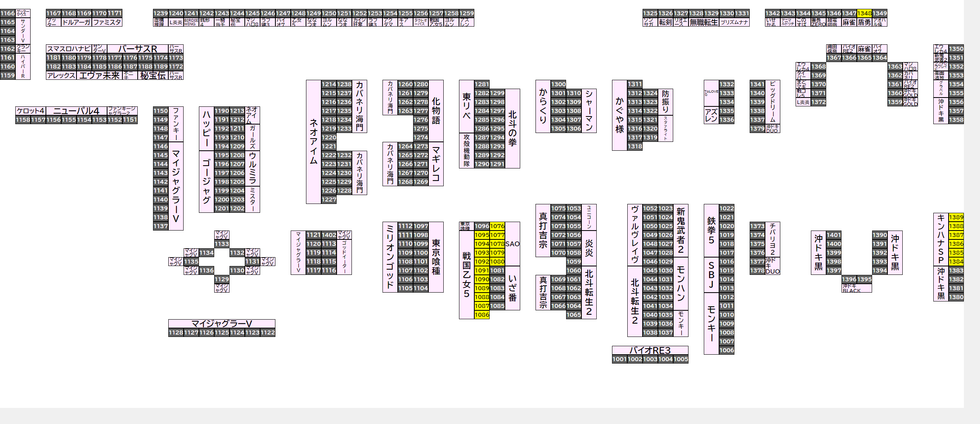980x424 pixels.
Task: Select the ファミスタ label
Action: click(x=107, y=22)
